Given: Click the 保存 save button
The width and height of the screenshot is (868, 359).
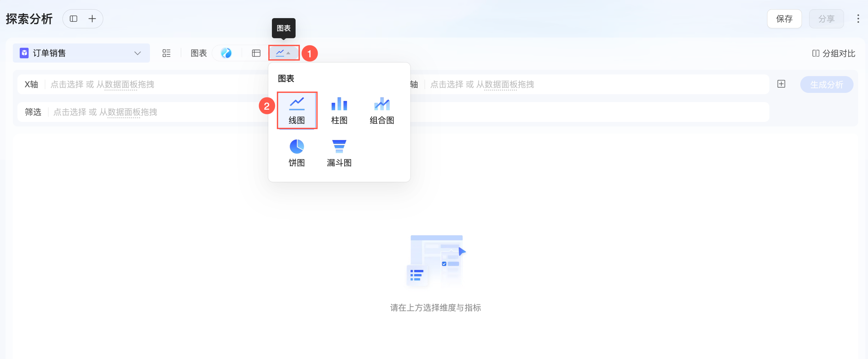Looking at the screenshot, I should pos(784,19).
